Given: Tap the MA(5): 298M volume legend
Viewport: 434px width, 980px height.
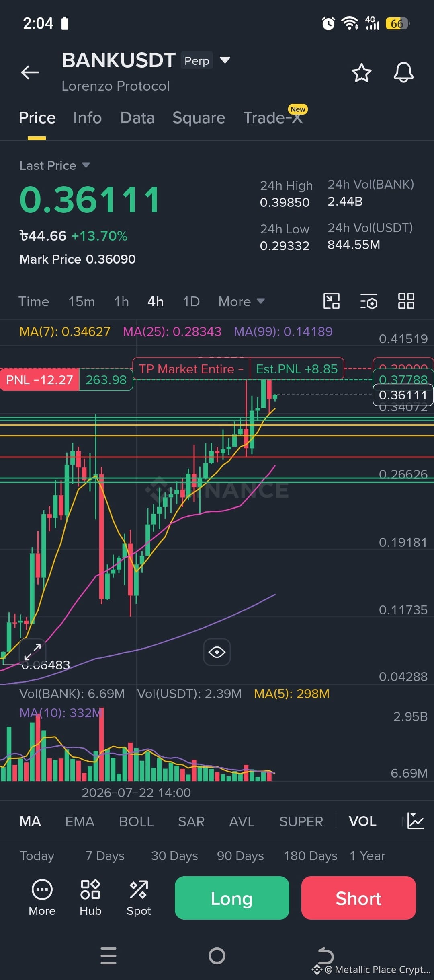Looking at the screenshot, I should (292, 694).
